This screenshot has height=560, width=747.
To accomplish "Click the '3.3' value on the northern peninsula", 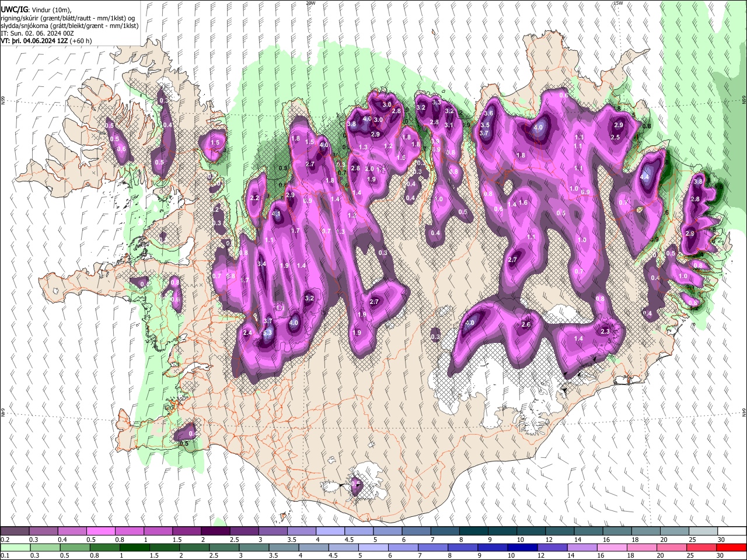I will coord(437,102).
